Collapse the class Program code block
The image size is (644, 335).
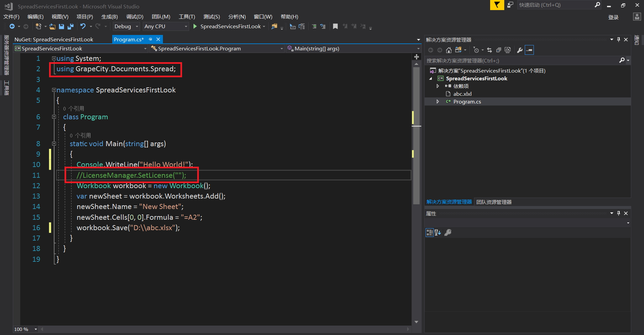(x=54, y=117)
